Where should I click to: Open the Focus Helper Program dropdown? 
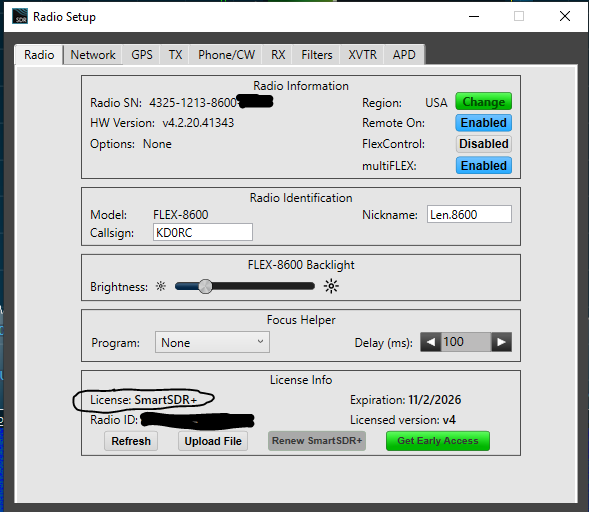pyautogui.click(x=212, y=342)
